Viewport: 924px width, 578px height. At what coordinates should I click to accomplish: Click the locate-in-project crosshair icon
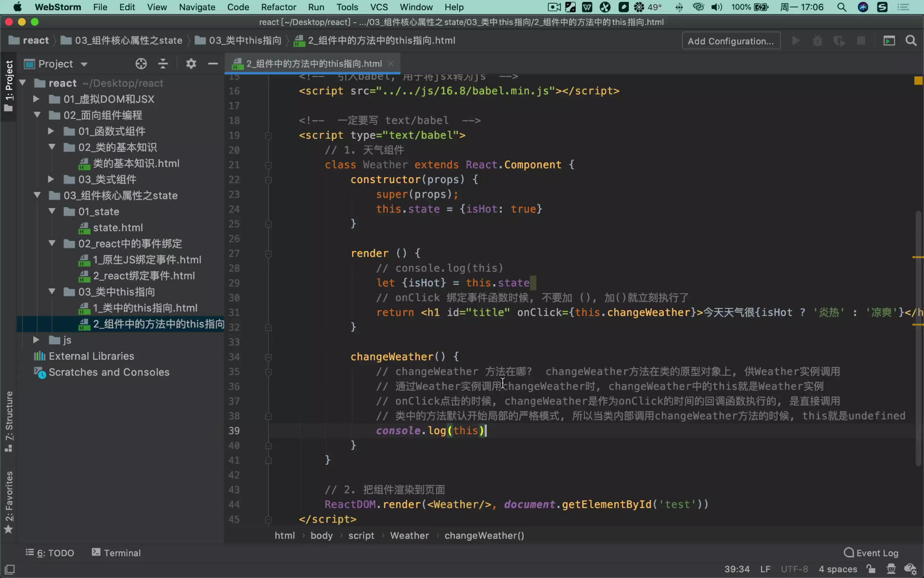point(141,64)
